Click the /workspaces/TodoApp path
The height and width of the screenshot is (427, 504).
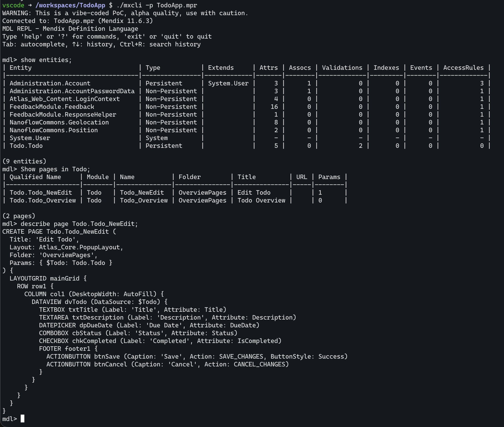[x=70, y=5]
